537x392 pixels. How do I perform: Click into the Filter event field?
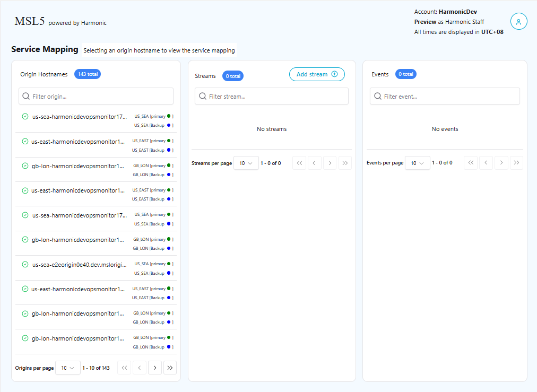(450, 97)
